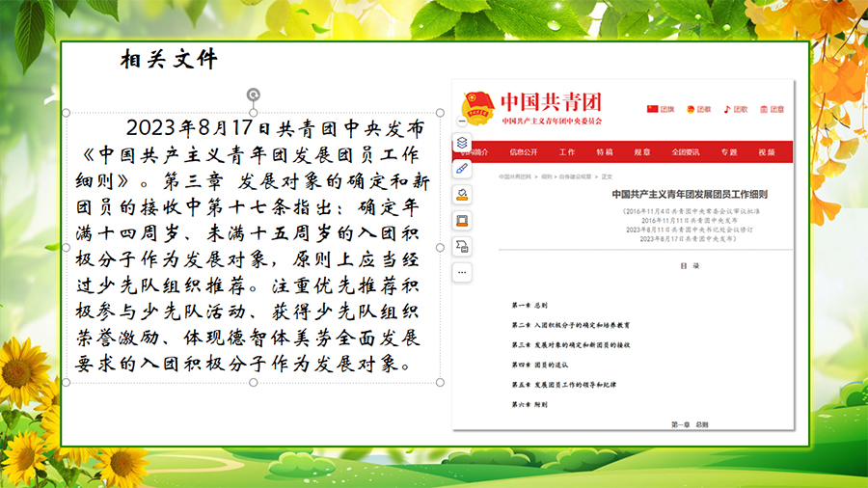Click 第三章 发展对象的确定和新团员的接收 entry
This screenshot has height=488, width=868.
pos(571,345)
